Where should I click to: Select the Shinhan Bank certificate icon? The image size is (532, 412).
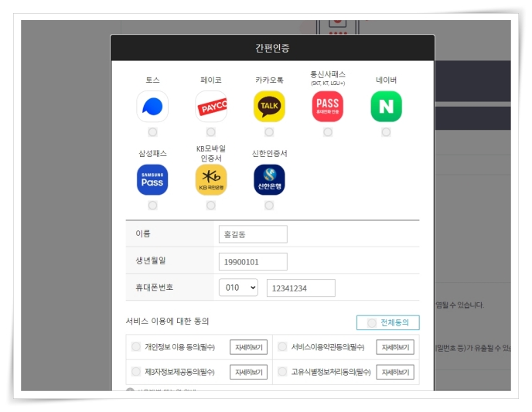(x=269, y=180)
